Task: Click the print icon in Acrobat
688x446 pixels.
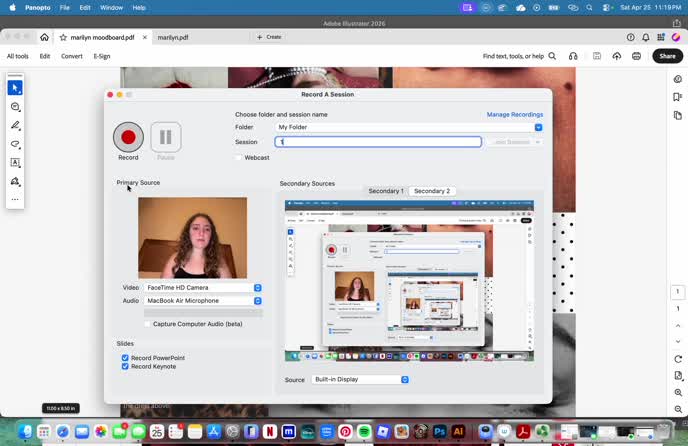Action: coord(636,56)
